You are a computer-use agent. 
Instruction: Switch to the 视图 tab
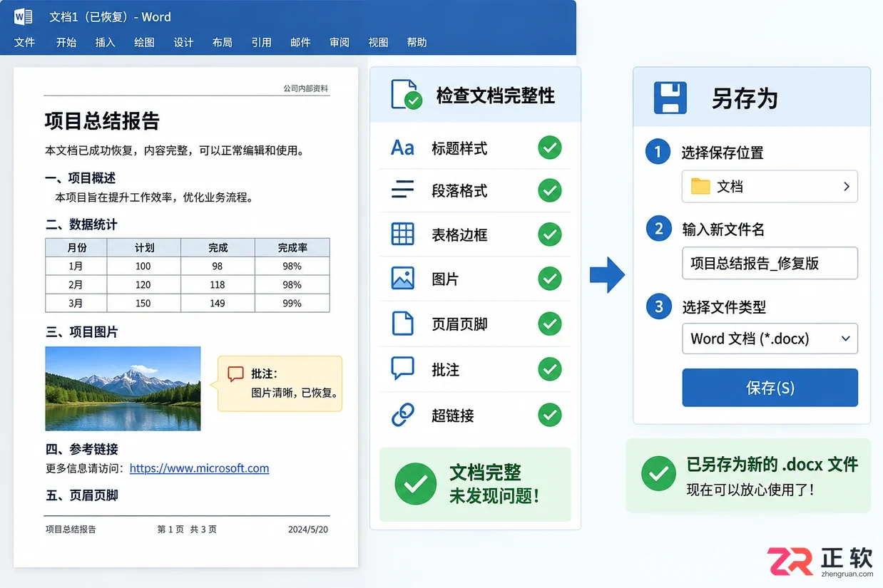[378, 42]
